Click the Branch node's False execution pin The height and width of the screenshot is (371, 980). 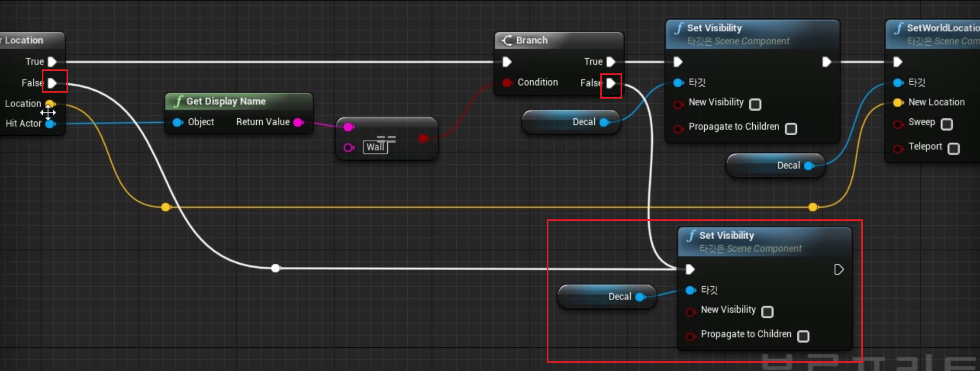tap(611, 83)
